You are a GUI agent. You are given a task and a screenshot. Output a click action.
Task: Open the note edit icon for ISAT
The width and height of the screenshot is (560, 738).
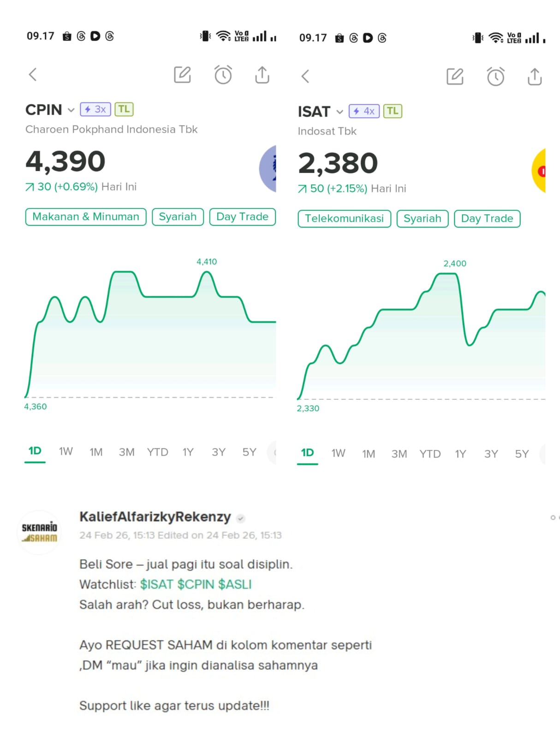pyautogui.click(x=455, y=77)
